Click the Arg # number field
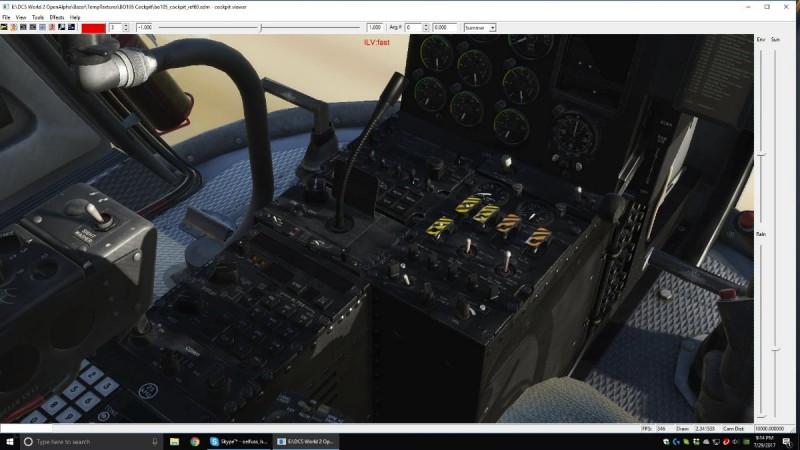 tap(413, 28)
